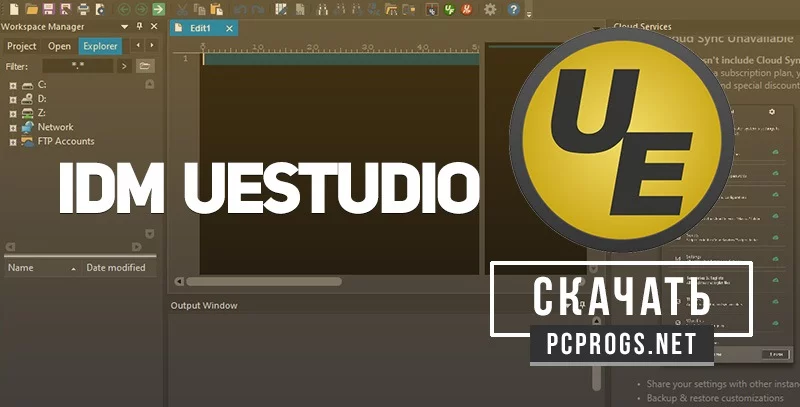Print the document using the printer icon
This screenshot has height=407, width=800.
coord(83,9)
